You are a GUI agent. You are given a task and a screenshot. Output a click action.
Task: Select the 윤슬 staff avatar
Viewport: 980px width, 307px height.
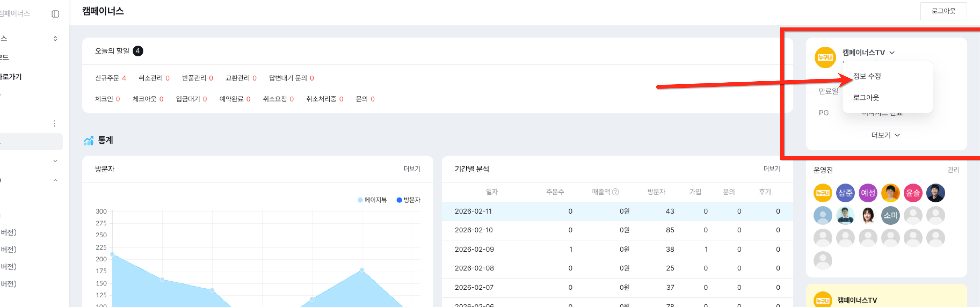(x=913, y=193)
